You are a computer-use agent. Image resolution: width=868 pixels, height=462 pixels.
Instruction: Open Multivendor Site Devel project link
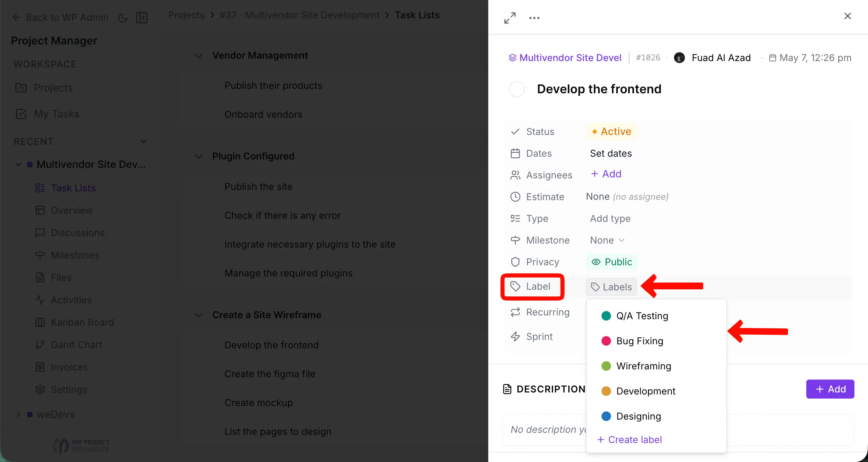tap(565, 58)
